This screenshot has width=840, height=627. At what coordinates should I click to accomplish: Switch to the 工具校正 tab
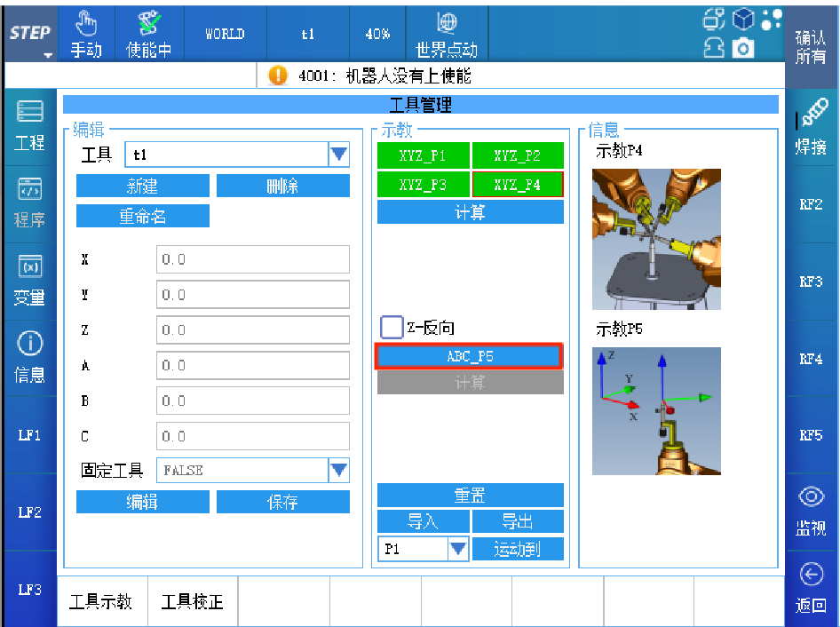coord(193,602)
